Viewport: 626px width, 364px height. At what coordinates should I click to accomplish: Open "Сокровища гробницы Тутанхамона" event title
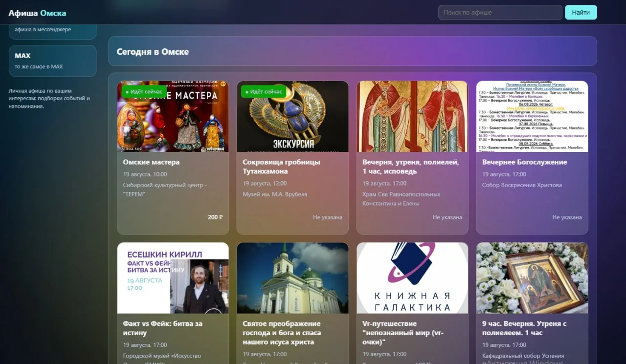[x=282, y=167]
